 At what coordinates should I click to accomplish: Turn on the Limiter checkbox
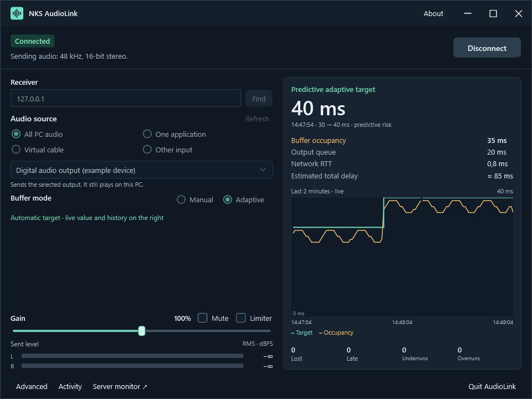pos(241,318)
